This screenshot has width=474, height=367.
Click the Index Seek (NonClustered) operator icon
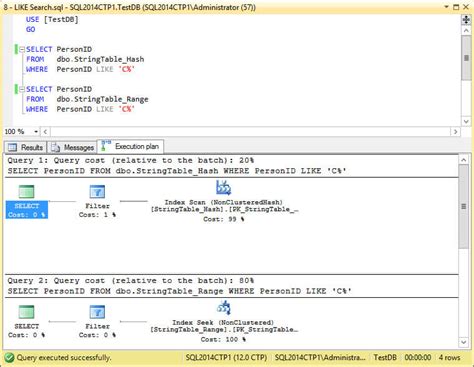224,308
